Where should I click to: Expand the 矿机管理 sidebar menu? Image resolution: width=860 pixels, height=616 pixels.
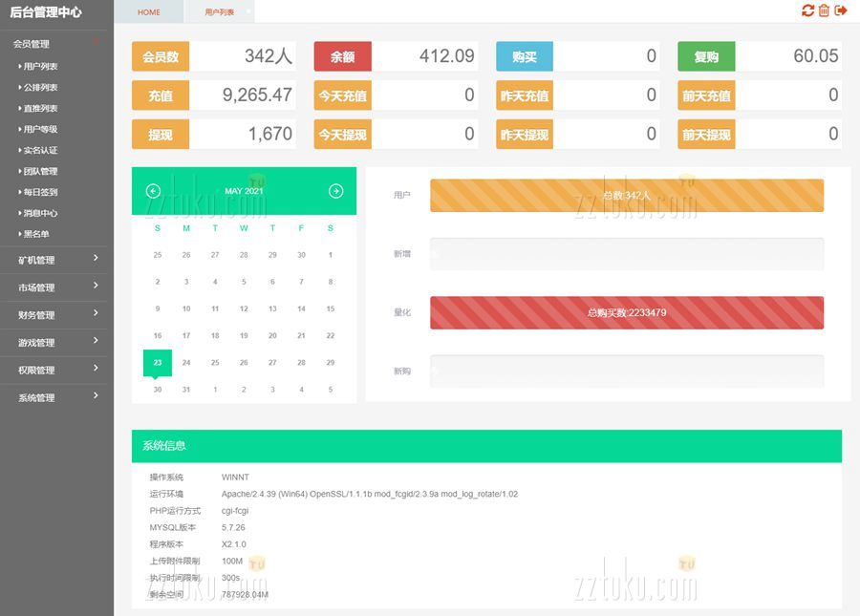pos(55,260)
